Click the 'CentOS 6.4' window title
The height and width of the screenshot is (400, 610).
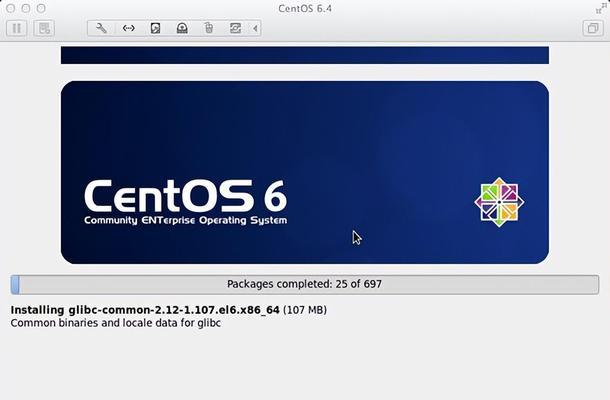pos(305,9)
